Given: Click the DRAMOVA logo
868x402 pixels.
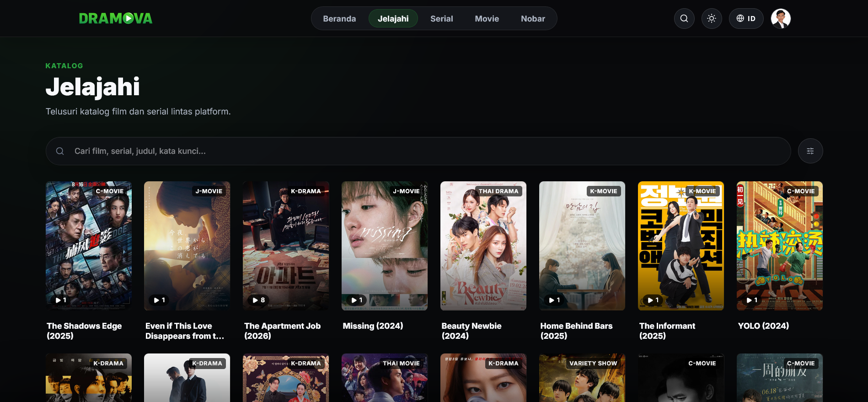Looking at the screenshot, I should pyautogui.click(x=116, y=18).
